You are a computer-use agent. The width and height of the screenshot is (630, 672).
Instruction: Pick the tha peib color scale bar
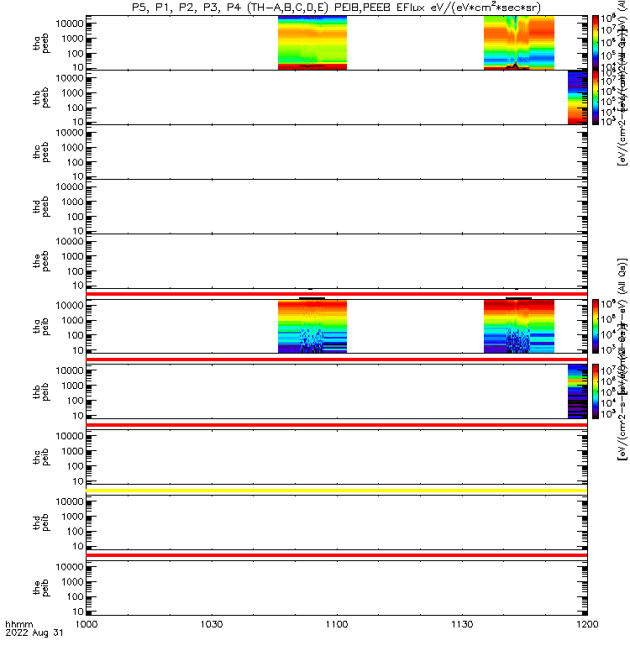(596, 326)
